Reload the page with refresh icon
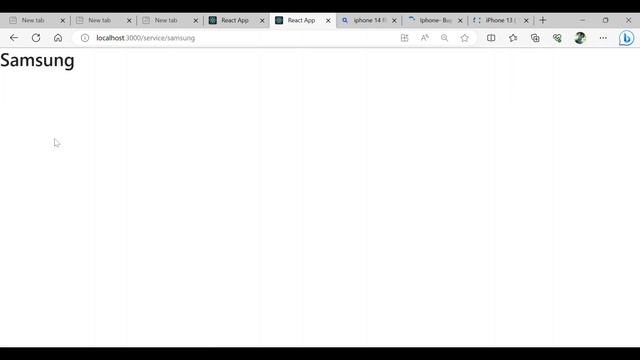This screenshot has width=640, height=360. (36, 38)
